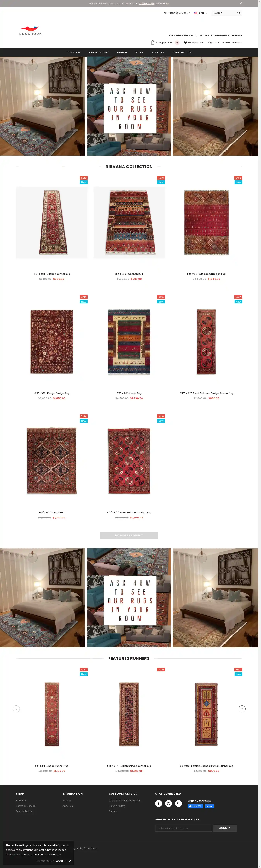Visit the Facebook social icon in footer

point(159,803)
